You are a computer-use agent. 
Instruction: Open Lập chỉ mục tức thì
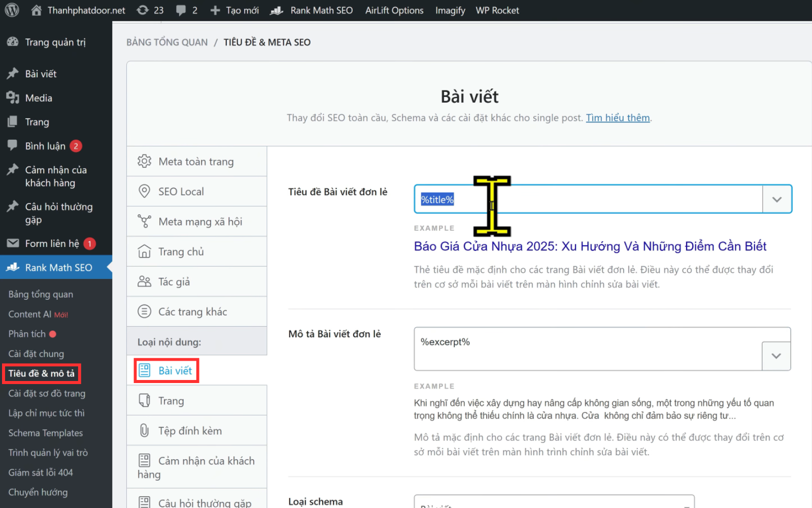pyautogui.click(x=46, y=413)
